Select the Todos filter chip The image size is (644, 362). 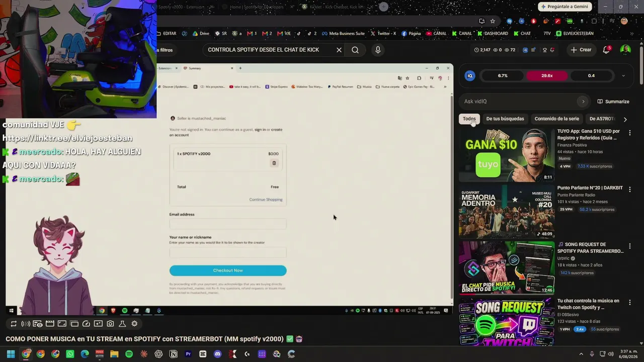[x=469, y=119]
